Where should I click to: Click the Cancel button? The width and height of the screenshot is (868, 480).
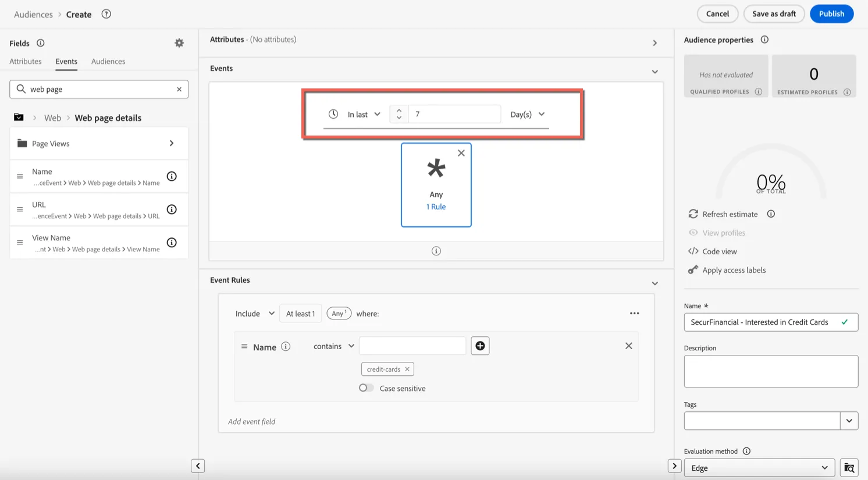(717, 14)
